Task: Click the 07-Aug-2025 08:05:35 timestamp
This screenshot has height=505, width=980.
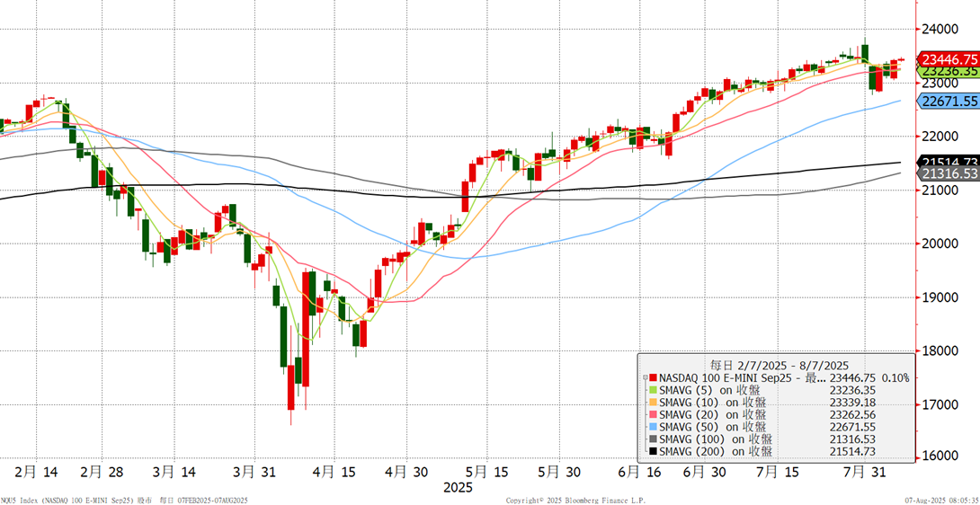Action: point(942,501)
